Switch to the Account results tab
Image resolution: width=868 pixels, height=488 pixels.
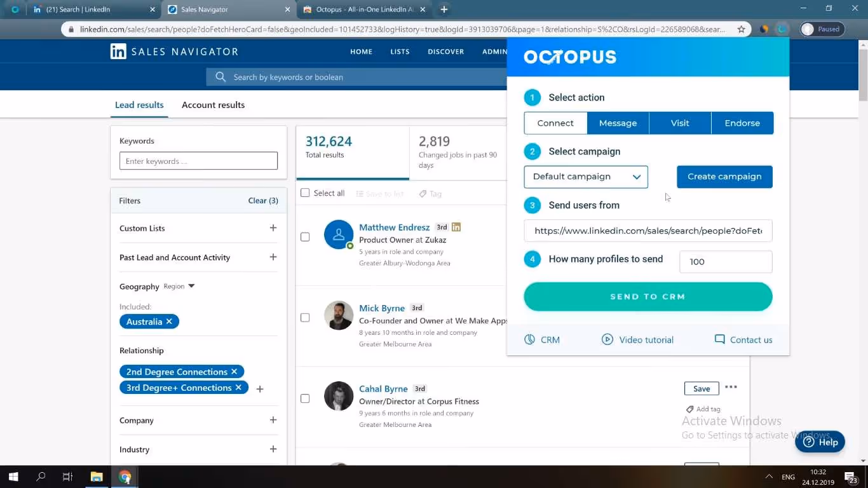click(x=213, y=105)
